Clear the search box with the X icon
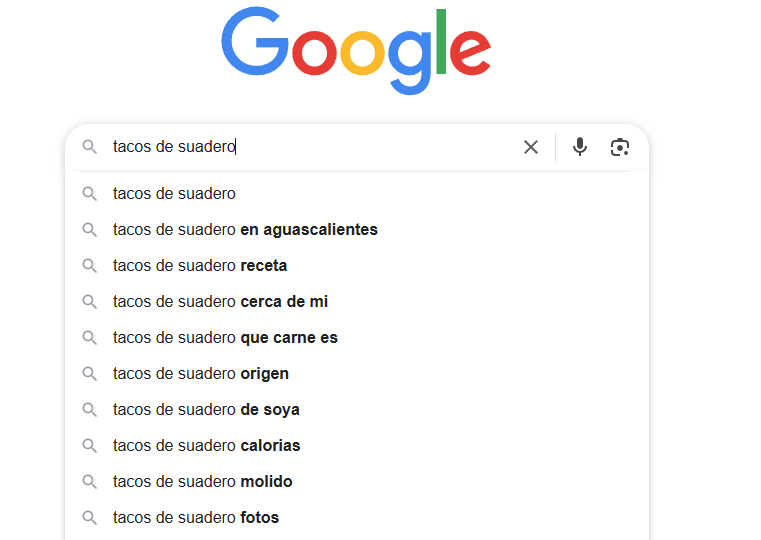This screenshot has height=540, width=761. [x=531, y=147]
